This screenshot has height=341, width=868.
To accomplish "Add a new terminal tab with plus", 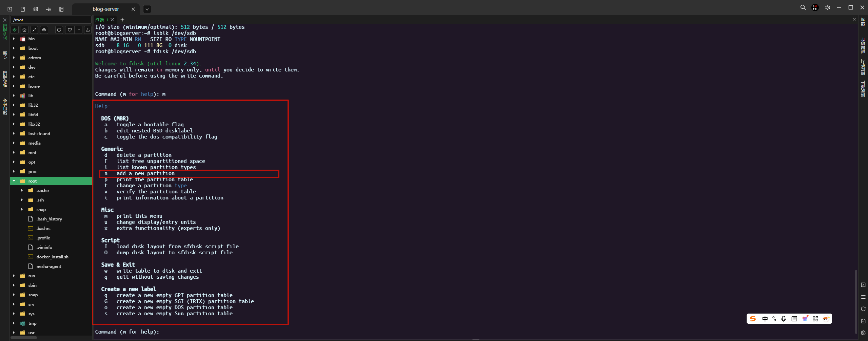I will point(122,20).
